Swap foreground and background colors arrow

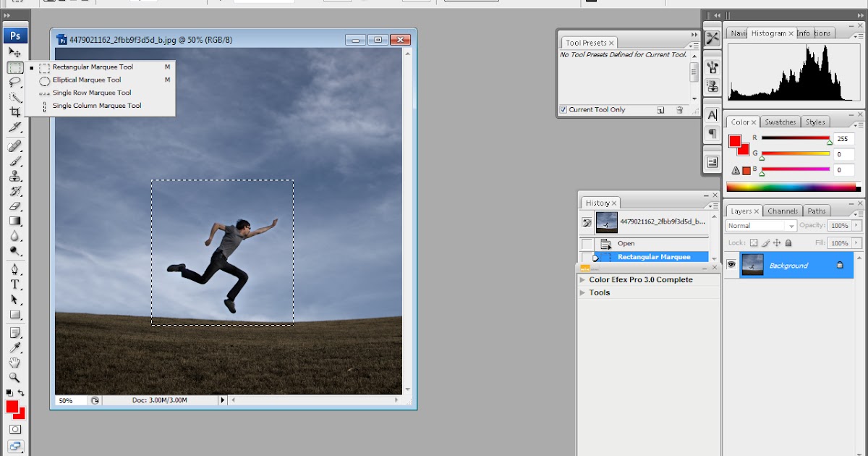(x=21, y=393)
